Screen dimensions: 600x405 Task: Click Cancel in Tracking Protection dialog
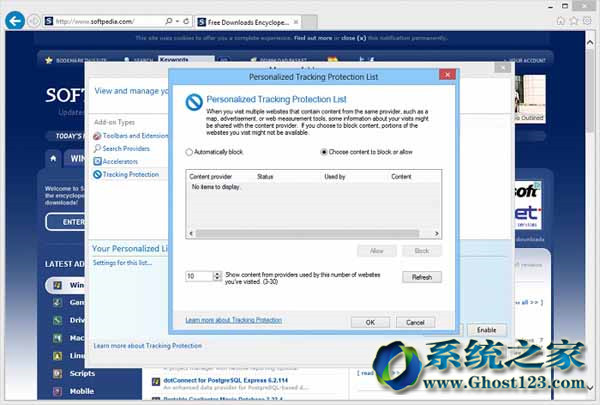click(x=415, y=323)
